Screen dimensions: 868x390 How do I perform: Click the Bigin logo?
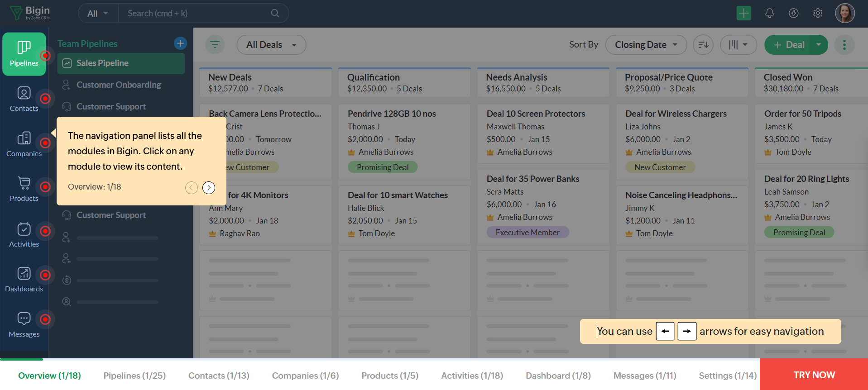click(30, 13)
